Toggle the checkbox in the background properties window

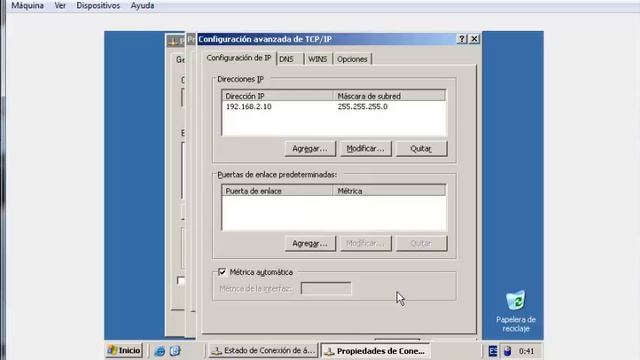point(181,281)
